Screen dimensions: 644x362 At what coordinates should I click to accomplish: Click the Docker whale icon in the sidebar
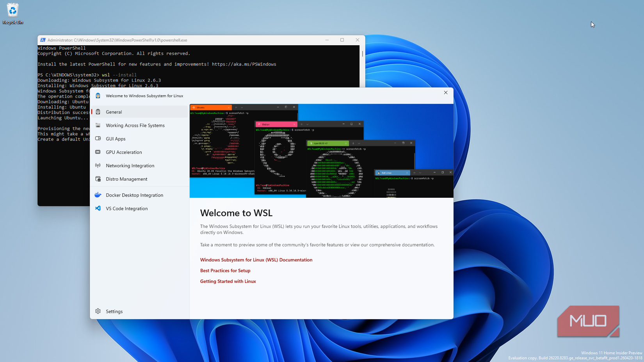(x=98, y=195)
